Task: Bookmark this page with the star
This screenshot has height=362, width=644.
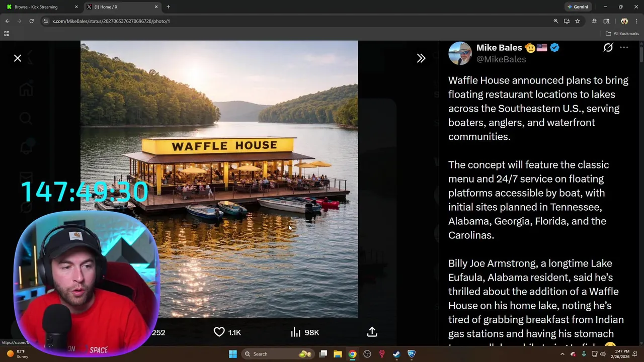Action: pyautogui.click(x=578, y=21)
